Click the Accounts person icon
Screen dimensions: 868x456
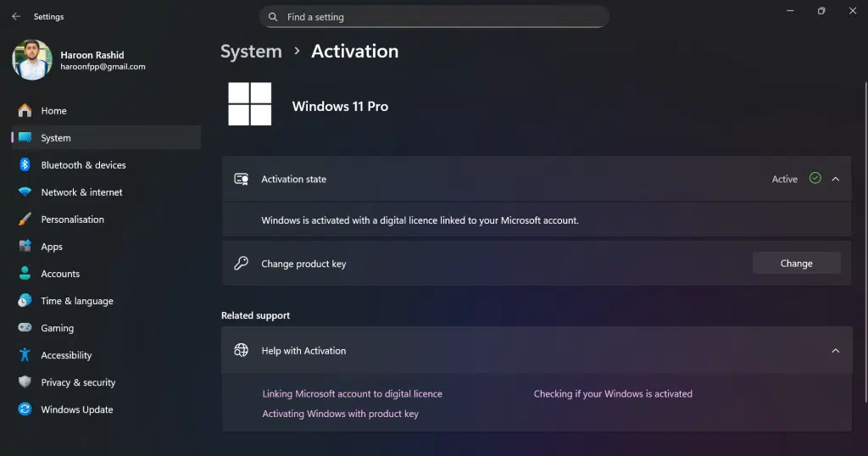(x=25, y=274)
